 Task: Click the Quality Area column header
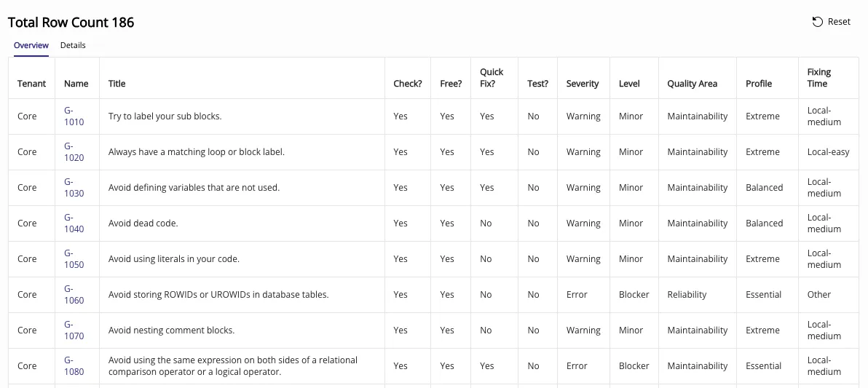tap(692, 84)
